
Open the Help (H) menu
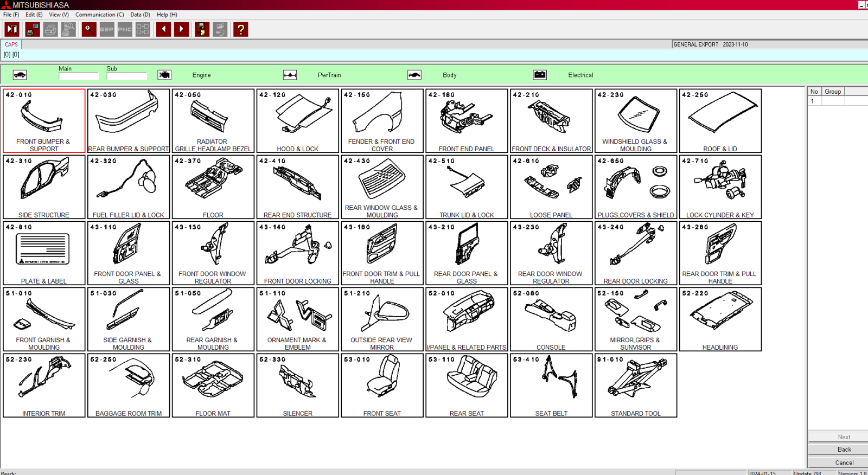(167, 15)
